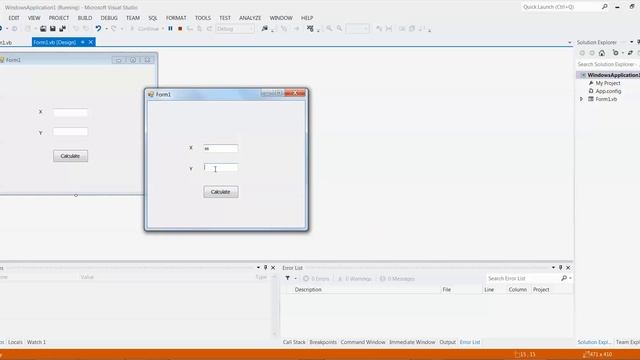640x360 pixels.
Task: Click the Y textbox in running Form1
Action: [x=220, y=168]
